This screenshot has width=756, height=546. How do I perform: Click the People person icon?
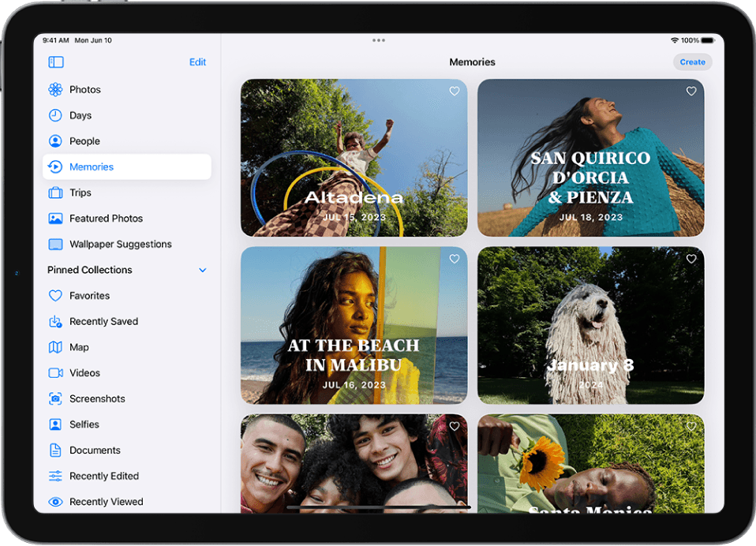coord(55,140)
